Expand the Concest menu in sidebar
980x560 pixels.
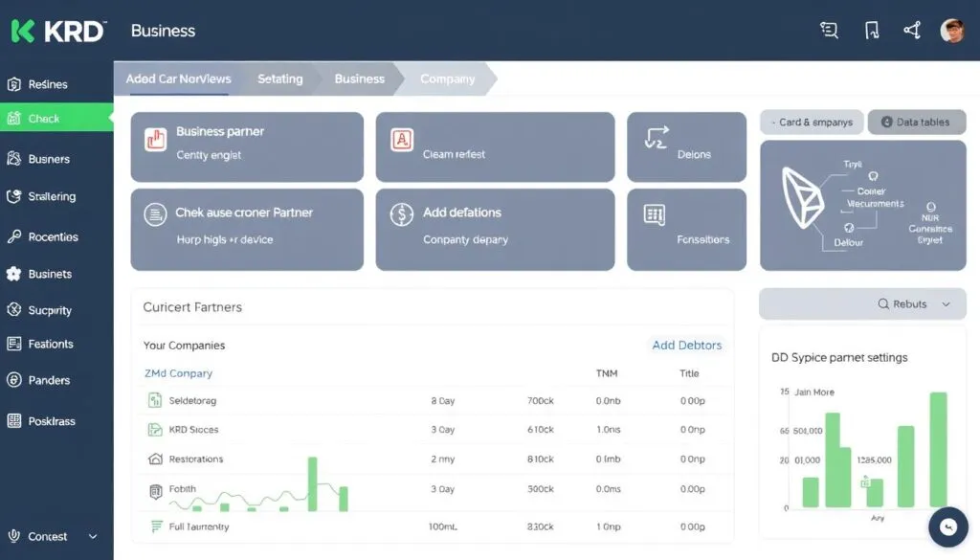[93, 537]
